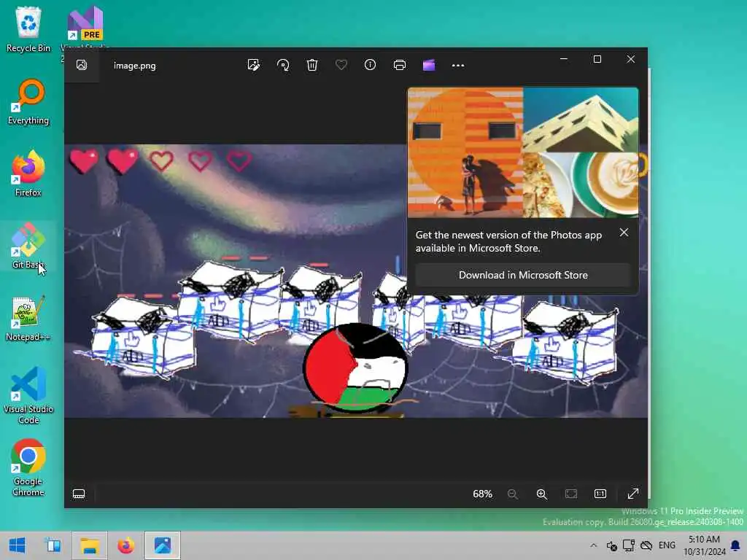
Task: Print the image using printer icon
Action: click(400, 65)
